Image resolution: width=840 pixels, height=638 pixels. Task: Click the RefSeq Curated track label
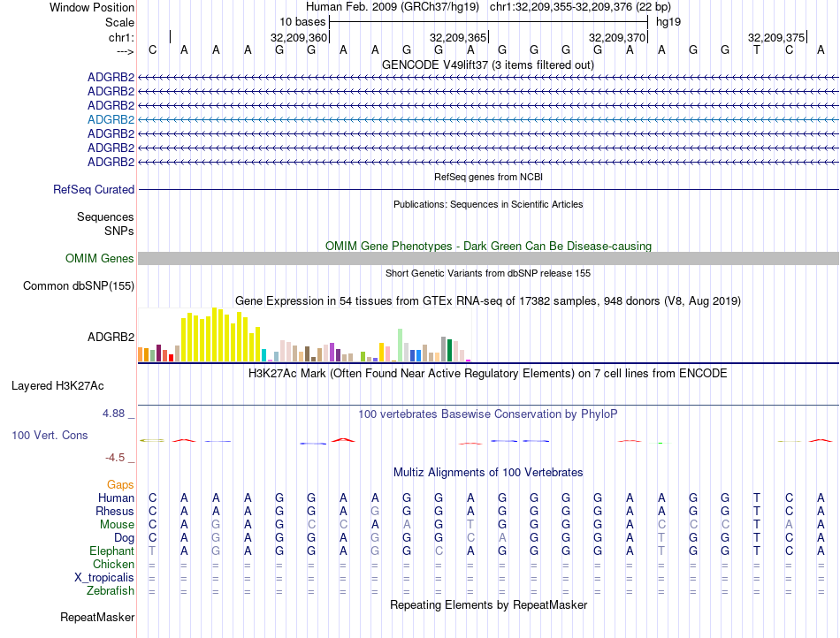click(94, 189)
